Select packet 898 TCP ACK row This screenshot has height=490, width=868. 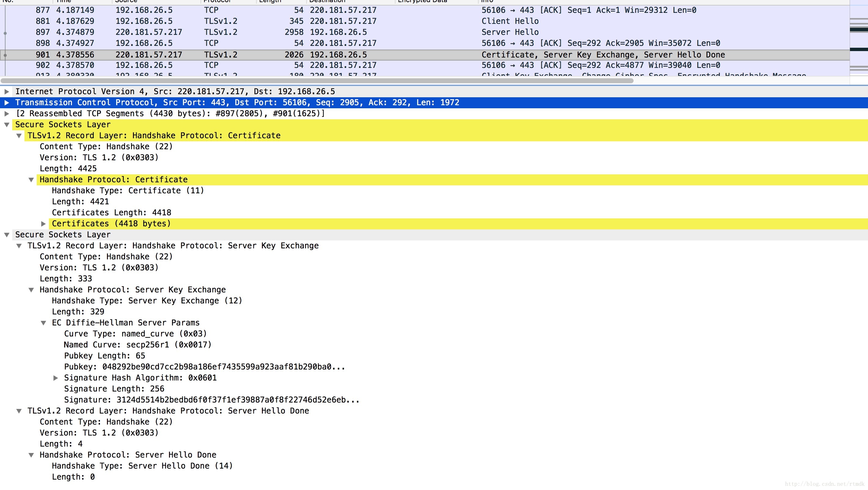pos(425,43)
